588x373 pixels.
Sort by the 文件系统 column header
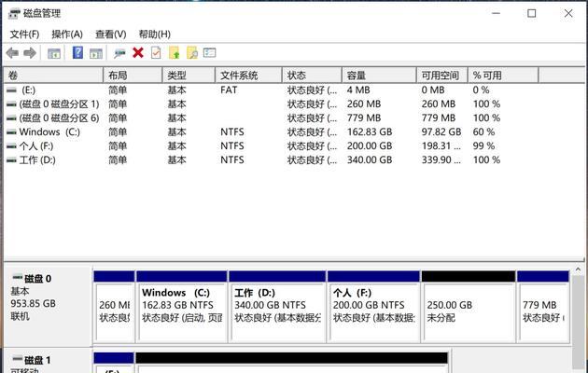pos(248,76)
